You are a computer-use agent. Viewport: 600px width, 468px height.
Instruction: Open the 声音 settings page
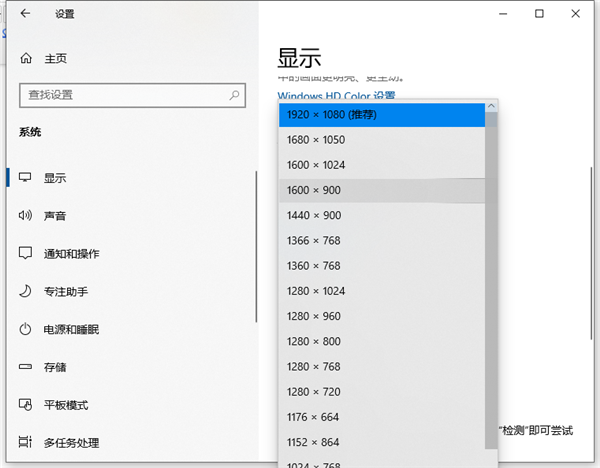pyautogui.click(x=55, y=216)
